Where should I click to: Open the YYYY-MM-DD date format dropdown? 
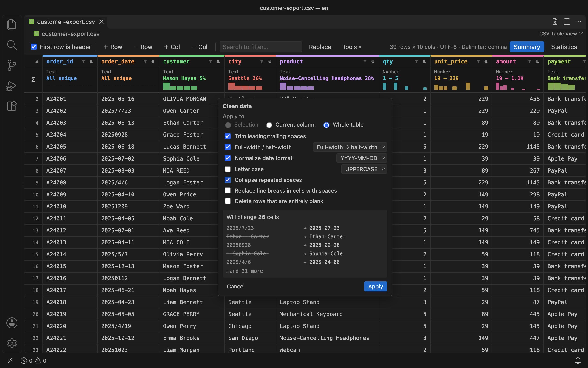tap(362, 158)
